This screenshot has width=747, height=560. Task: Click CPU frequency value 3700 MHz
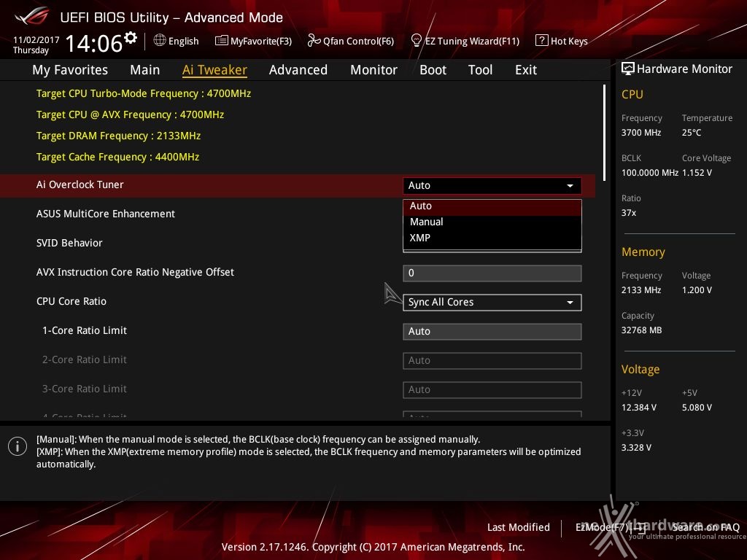pyautogui.click(x=641, y=133)
